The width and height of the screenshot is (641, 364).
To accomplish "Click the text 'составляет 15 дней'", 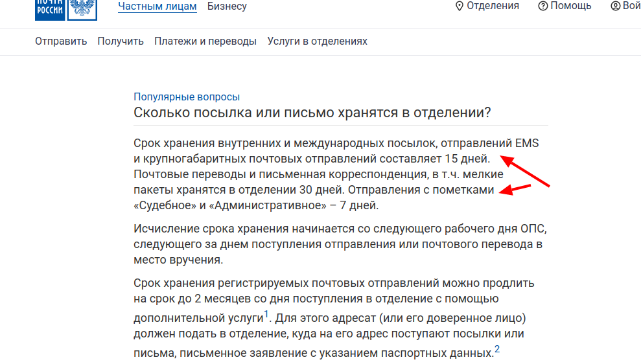I will click(x=434, y=159).
